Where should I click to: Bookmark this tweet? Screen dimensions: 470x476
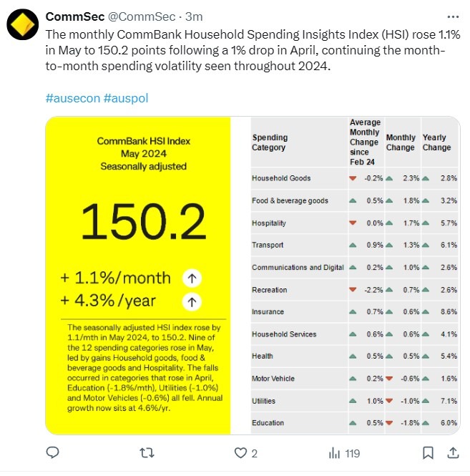pos(427,452)
